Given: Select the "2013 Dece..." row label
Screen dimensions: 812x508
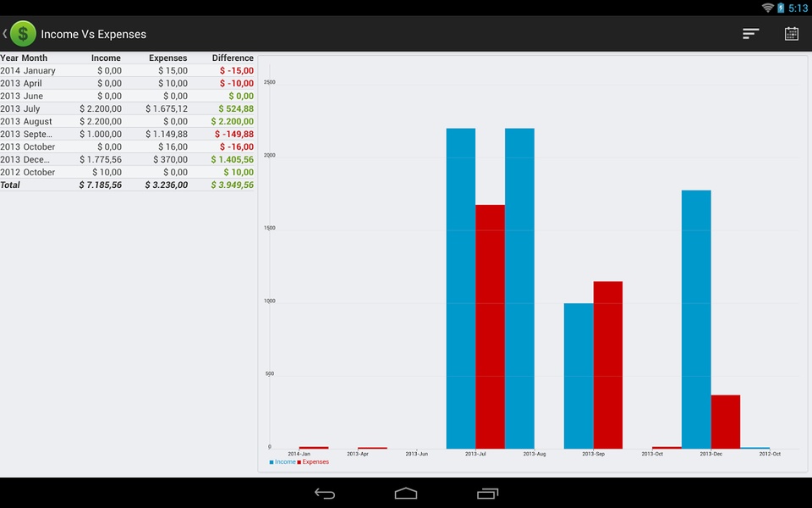Looking at the screenshot, I should [x=25, y=160].
